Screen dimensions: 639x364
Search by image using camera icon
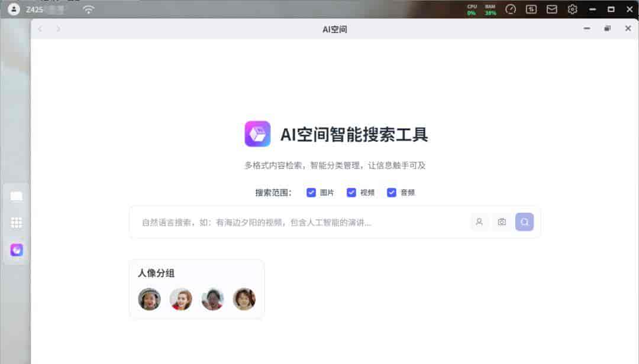(x=502, y=222)
